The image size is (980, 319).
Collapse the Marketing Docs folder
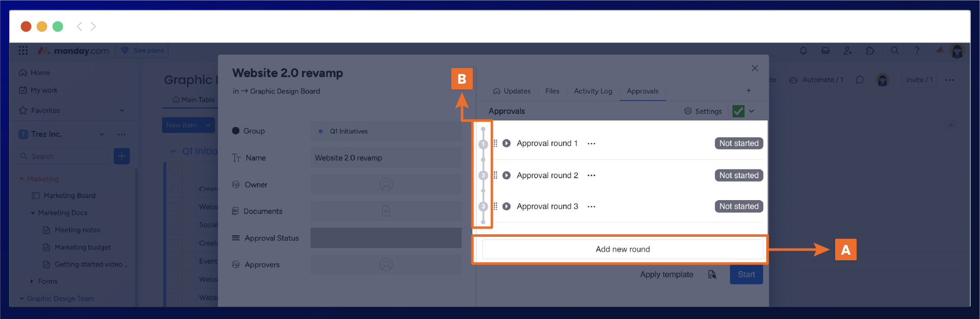point(33,213)
